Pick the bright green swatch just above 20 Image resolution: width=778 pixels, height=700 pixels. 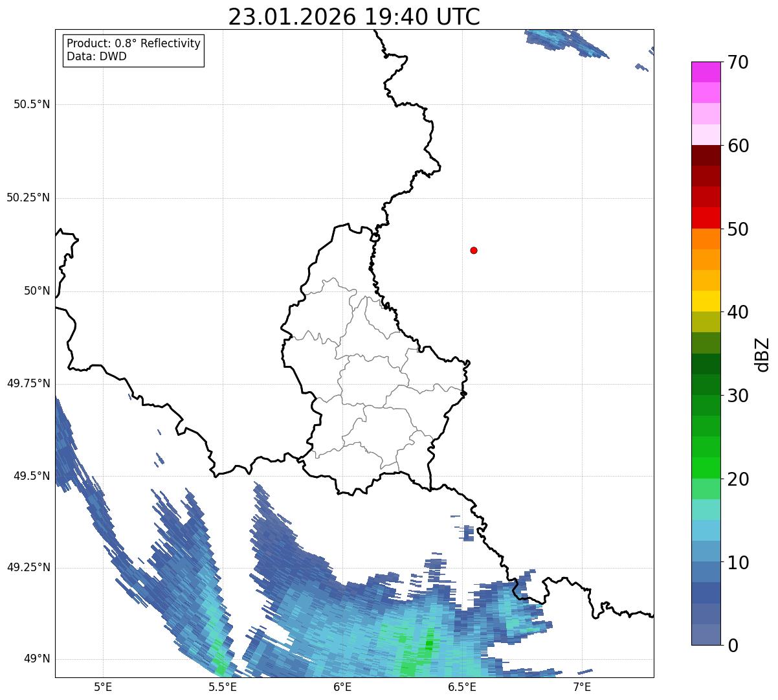(x=706, y=468)
